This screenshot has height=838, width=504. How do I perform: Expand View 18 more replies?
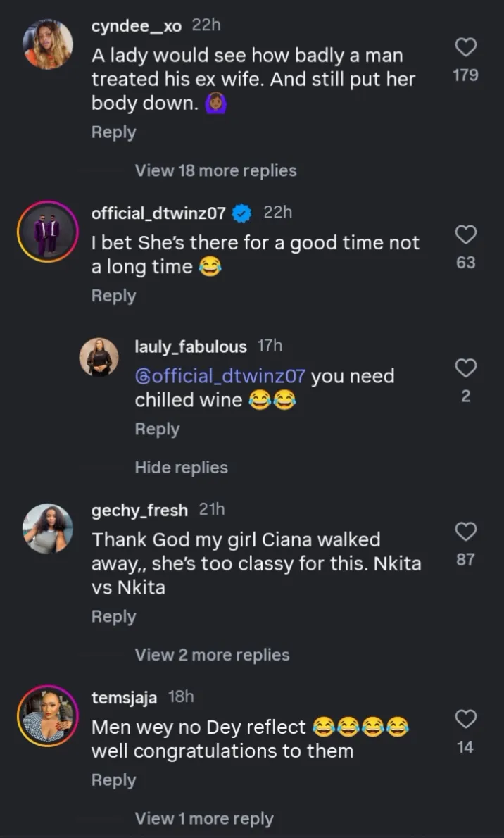[x=215, y=170]
